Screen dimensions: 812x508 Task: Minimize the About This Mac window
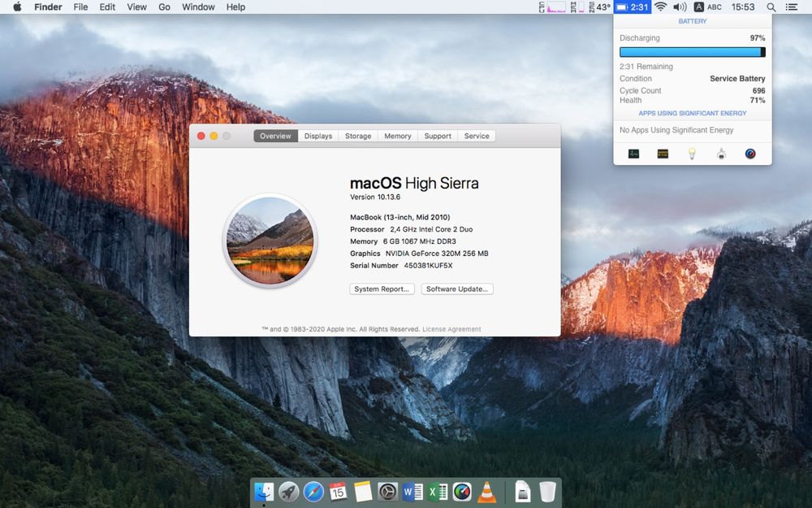214,136
